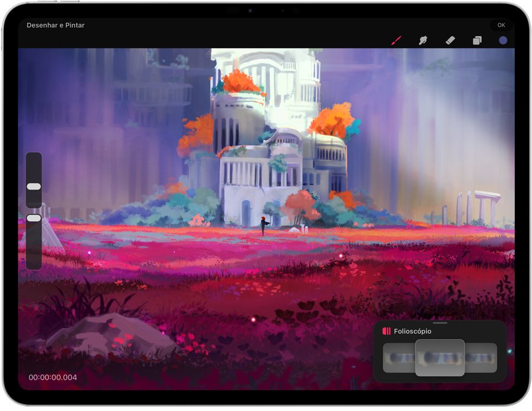Click the brush opacity slider handle

[x=34, y=218]
